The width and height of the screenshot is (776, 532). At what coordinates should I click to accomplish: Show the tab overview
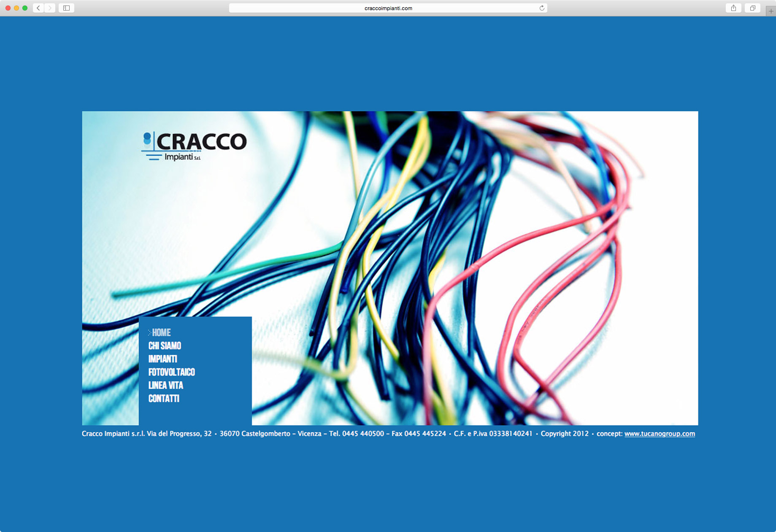tap(752, 8)
